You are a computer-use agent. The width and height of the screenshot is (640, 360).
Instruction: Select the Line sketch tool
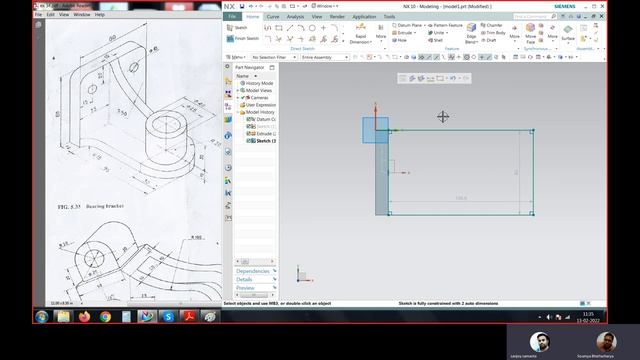point(290,28)
